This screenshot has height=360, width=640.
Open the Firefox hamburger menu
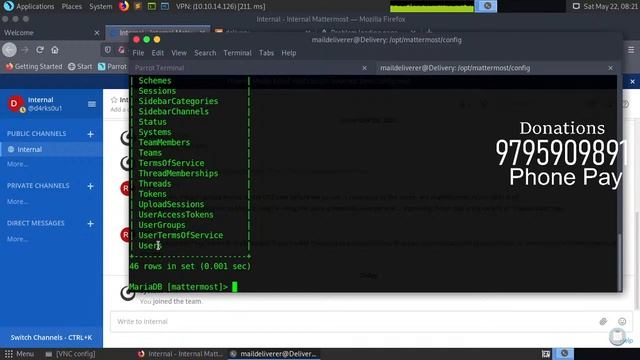pos(631,50)
